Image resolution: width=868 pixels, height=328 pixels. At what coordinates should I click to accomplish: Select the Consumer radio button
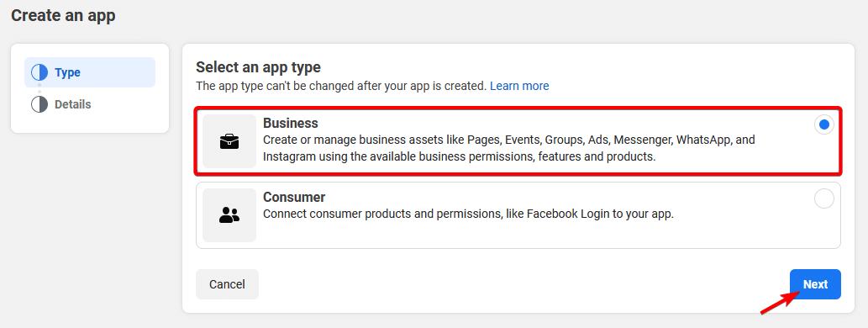[x=824, y=198]
